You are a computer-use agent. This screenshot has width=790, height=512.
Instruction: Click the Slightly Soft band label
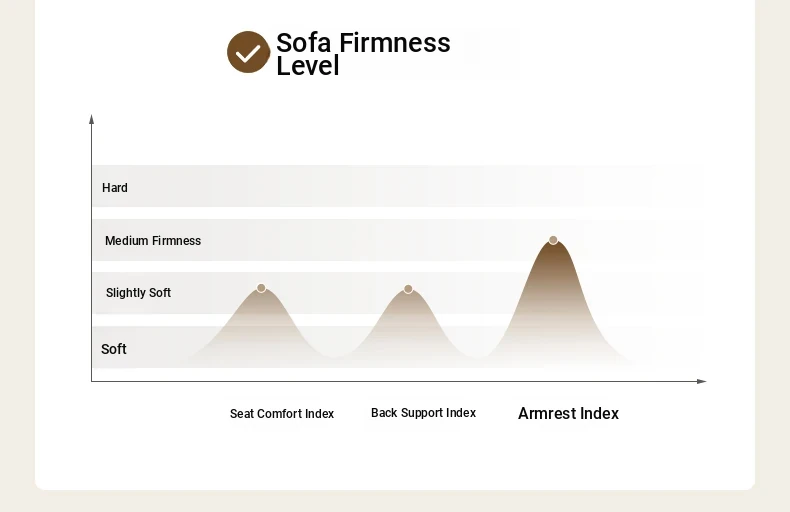point(138,293)
